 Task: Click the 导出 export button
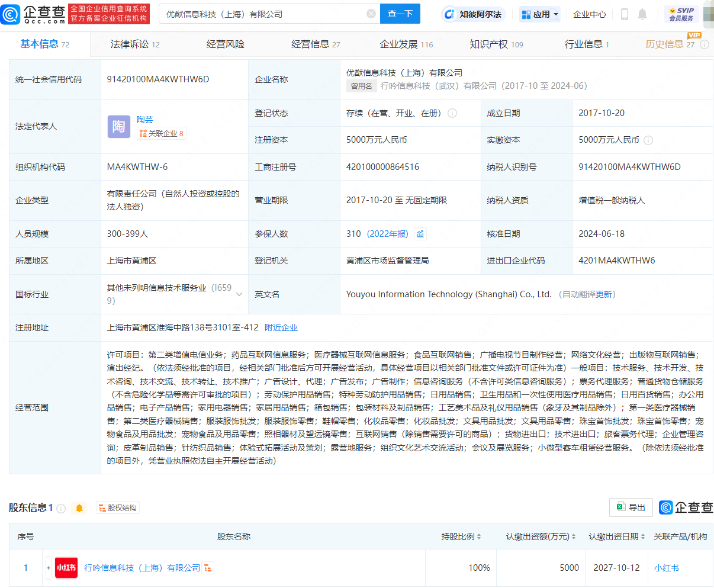(631, 507)
